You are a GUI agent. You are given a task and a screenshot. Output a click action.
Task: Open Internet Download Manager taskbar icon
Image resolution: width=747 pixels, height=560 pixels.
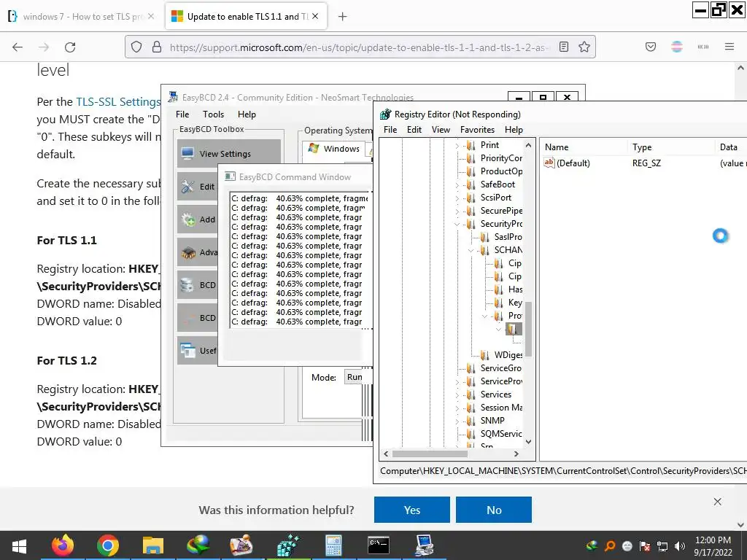(x=198, y=545)
